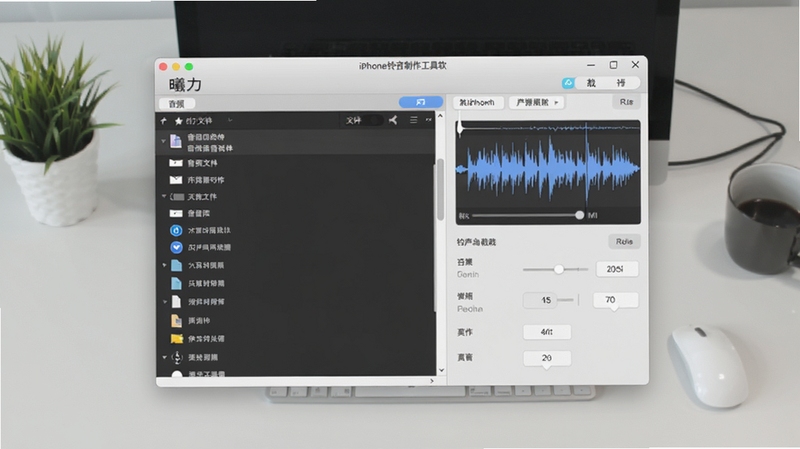This screenshot has width=800, height=449.
Task: Click the file list scroll-up arrow
Action: [x=441, y=116]
